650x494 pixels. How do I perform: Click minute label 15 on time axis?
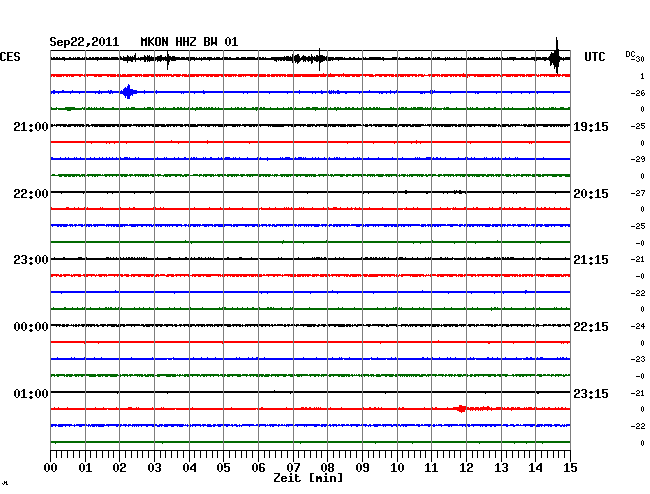(570, 468)
